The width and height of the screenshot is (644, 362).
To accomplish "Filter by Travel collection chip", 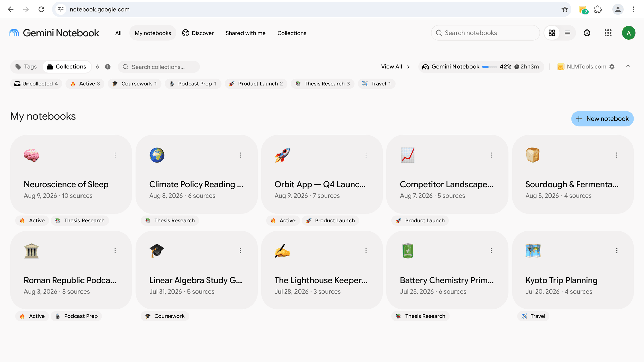I will [377, 84].
